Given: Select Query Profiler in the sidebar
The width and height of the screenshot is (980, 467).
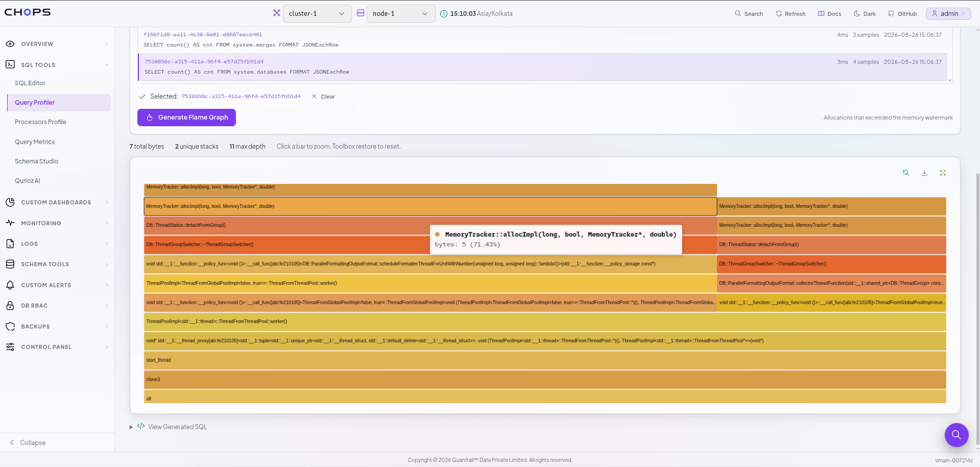Looking at the screenshot, I should [x=59, y=102].
